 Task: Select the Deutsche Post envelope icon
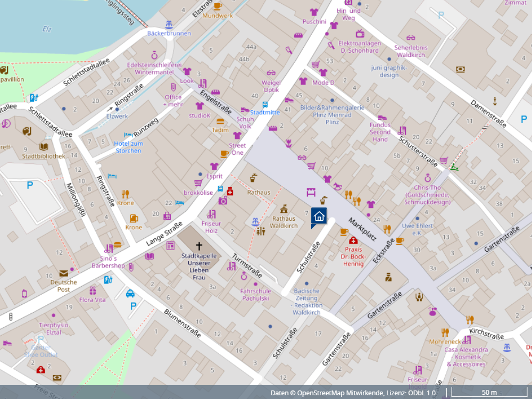[64, 273]
